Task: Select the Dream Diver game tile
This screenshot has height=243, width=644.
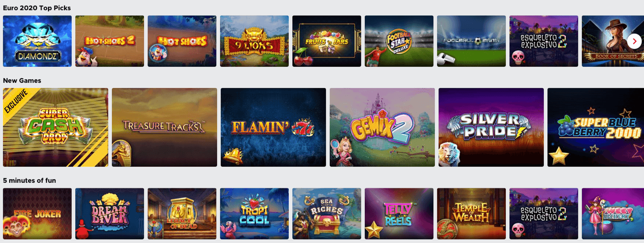Action: tap(110, 214)
